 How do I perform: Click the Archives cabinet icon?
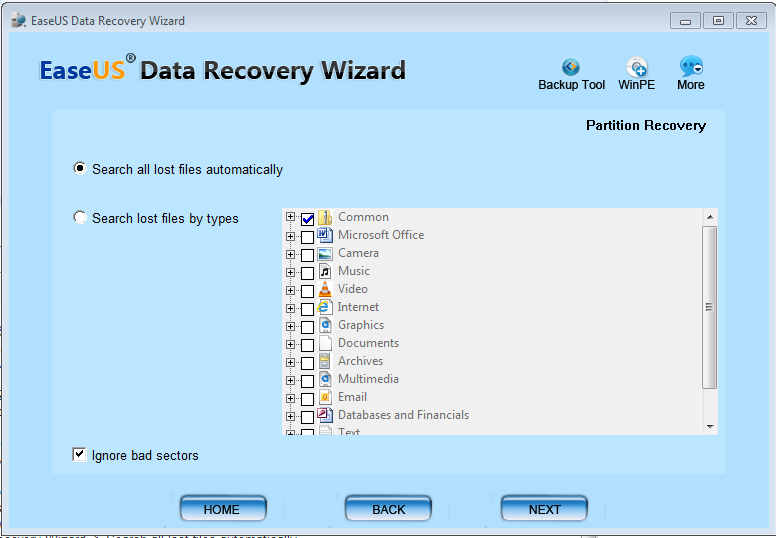pos(325,361)
